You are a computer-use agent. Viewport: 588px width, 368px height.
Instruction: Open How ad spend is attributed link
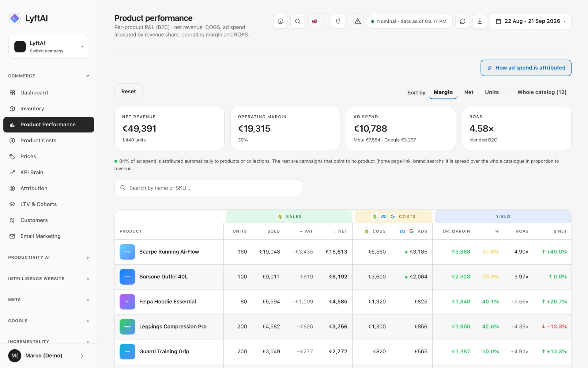coord(526,68)
